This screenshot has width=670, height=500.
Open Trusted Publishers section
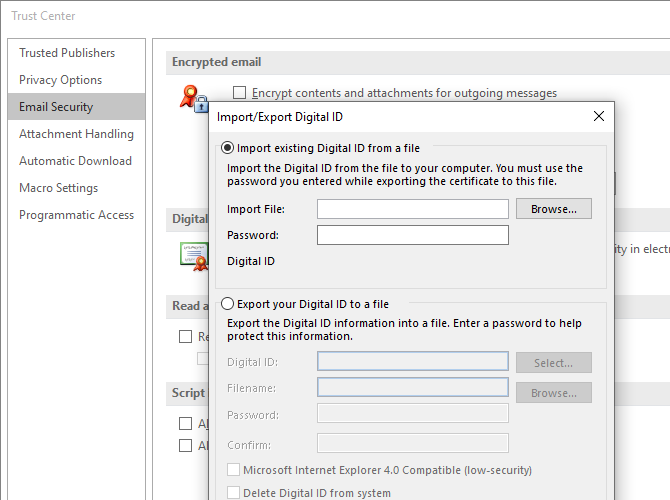click(67, 53)
